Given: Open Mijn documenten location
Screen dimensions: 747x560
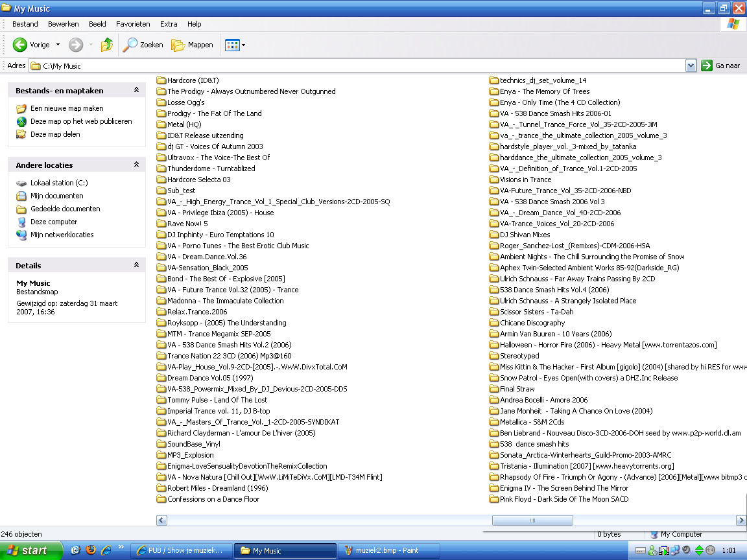Looking at the screenshot, I should click(x=56, y=196).
